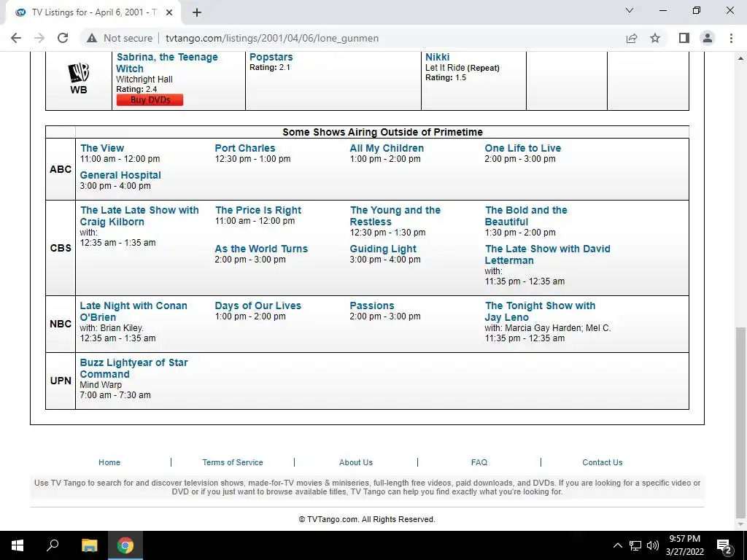Reload the TV Listings page

63,38
